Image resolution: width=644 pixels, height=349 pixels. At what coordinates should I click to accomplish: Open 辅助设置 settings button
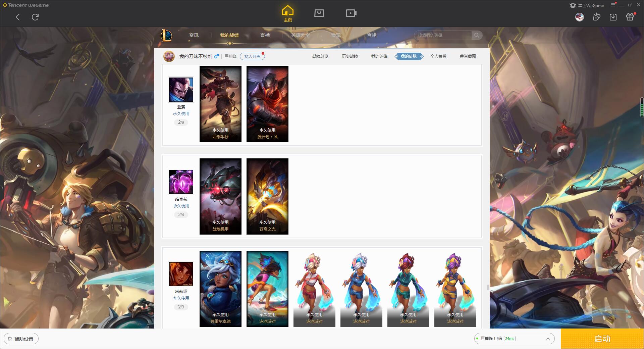point(21,339)
